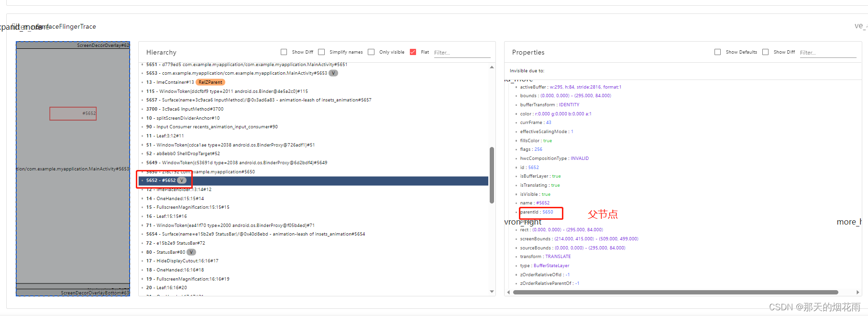Click the id : 5652 property

click(x=529, y=168)
